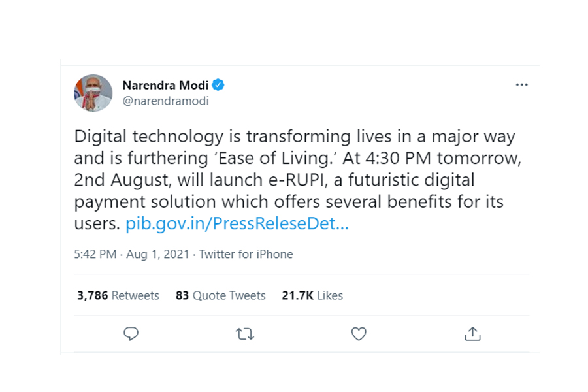View the 21.7K Likes
588x392 pixels.
[x=312, y=295]
